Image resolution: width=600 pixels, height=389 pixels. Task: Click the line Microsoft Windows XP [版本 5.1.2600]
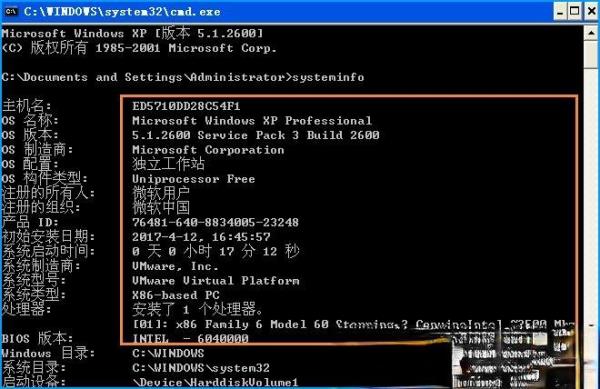coord(132,33)
